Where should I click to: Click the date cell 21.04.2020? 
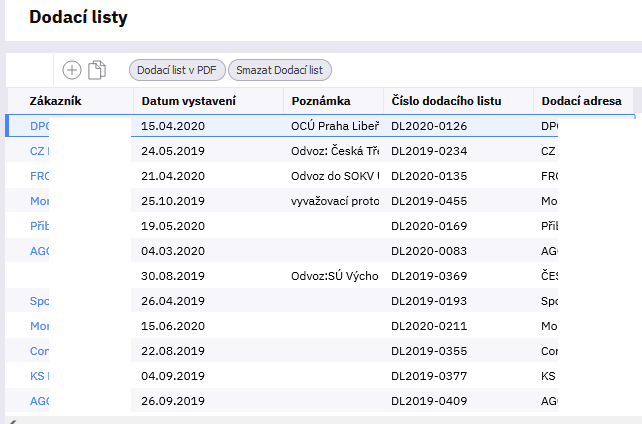173,176
